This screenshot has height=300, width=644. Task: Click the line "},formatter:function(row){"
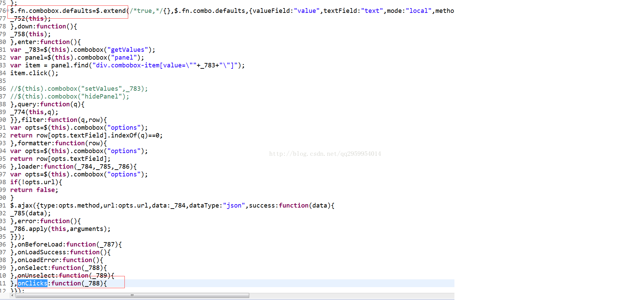pos(59,143)
